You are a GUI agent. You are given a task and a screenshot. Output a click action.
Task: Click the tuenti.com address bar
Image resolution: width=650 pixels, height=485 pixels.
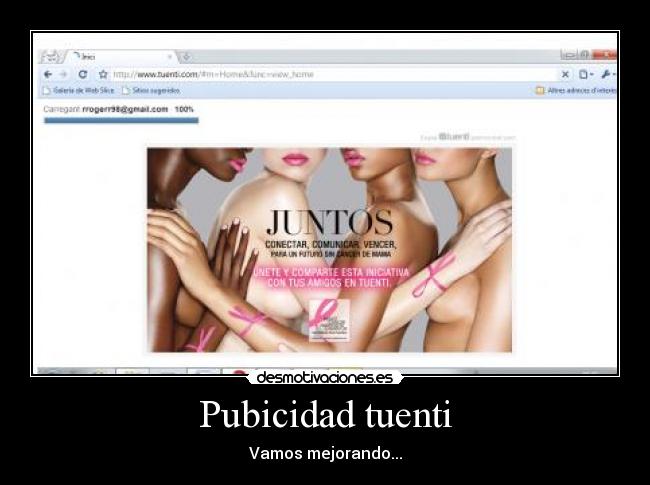[x=334, y=75]
